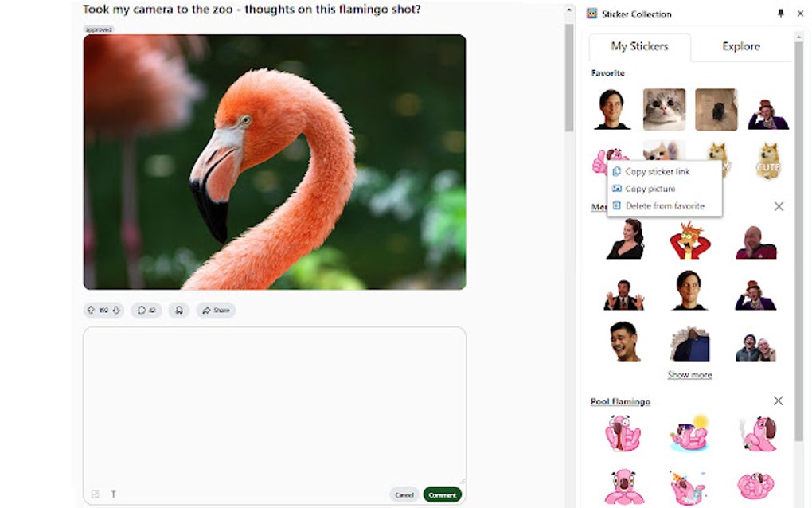The height and width of the screenshot is (508, 812).
Task: Pick the surprised pink flamingo sticker
Action: click(623, 434)
